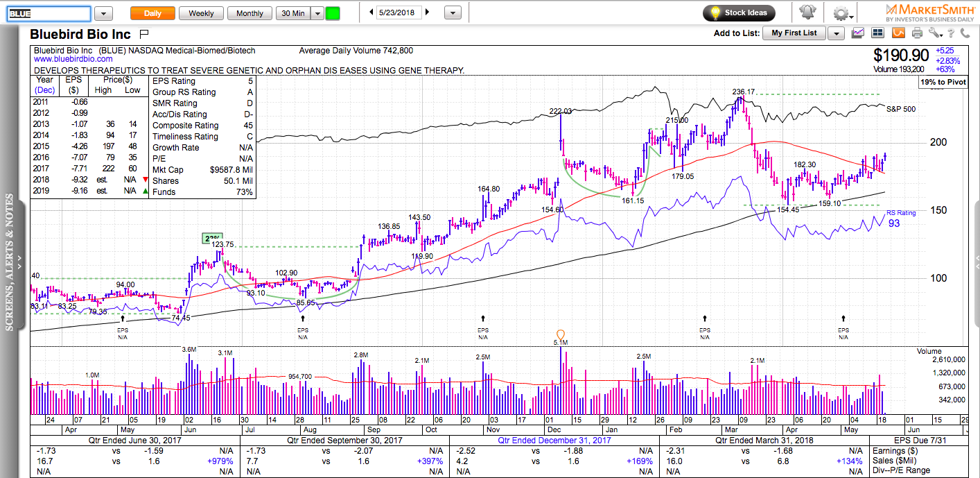Click the Composite Rating row

click(203, 126)
